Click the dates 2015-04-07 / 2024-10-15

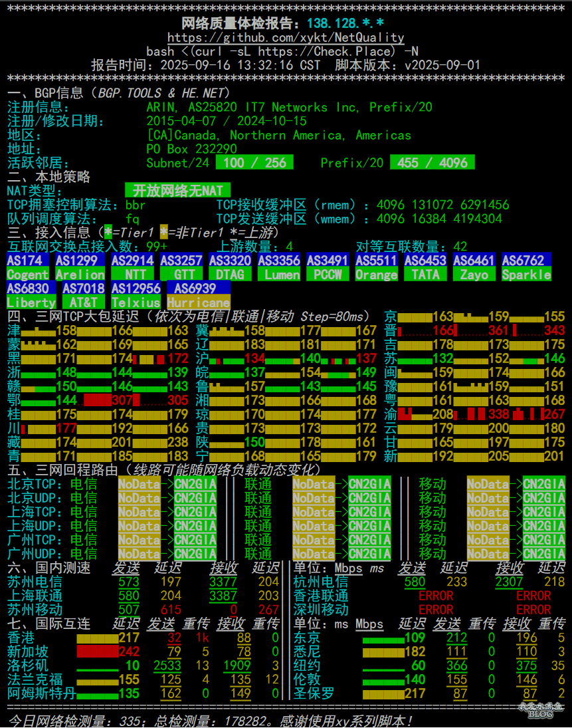[x=227, y=121]
